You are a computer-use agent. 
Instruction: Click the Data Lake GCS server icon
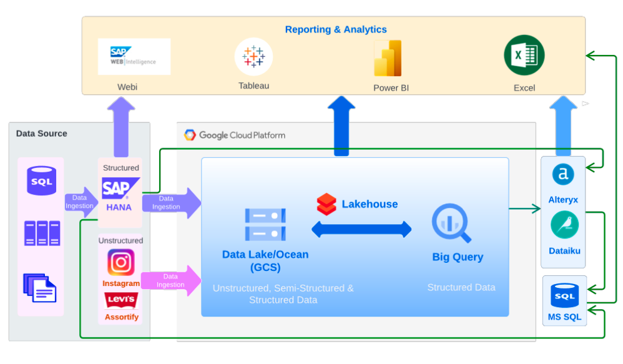click(265, 225)
